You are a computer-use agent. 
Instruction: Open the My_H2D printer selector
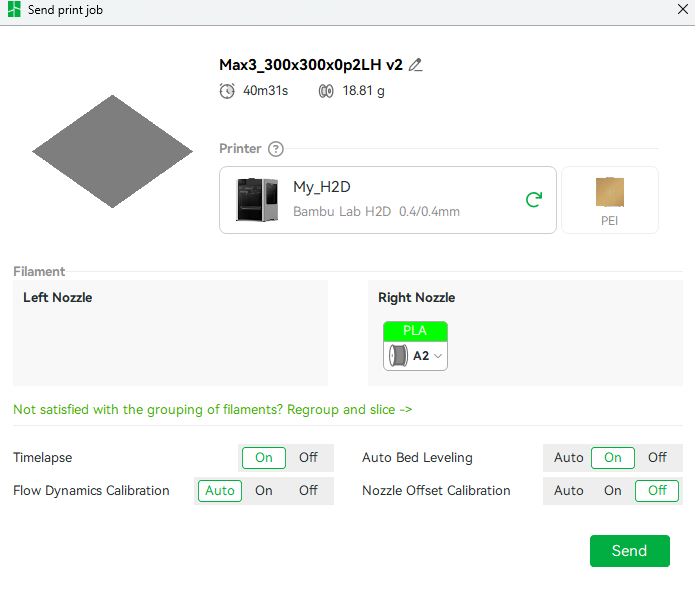pyautogui.click(x=388, y=200)
